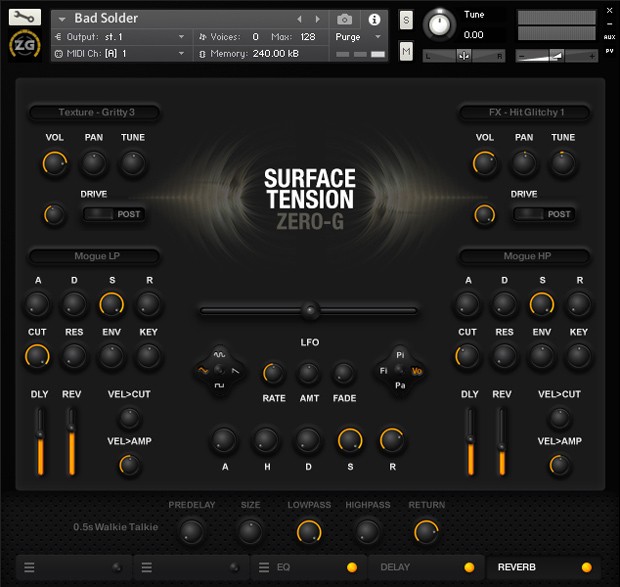Enable the first bottom-strip LED
The height and width of the screenshot is (587, 620).
pyautogui.click(x=116, y=567)
